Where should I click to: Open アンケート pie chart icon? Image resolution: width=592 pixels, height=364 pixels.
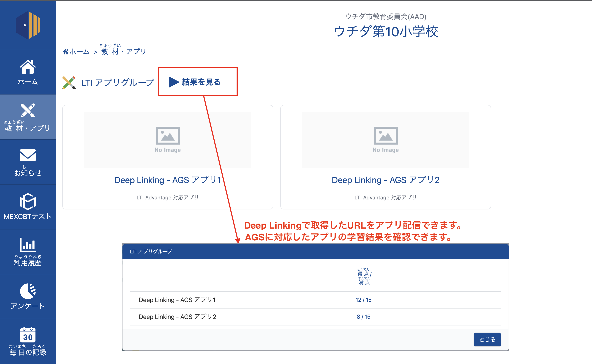point(28,291)
